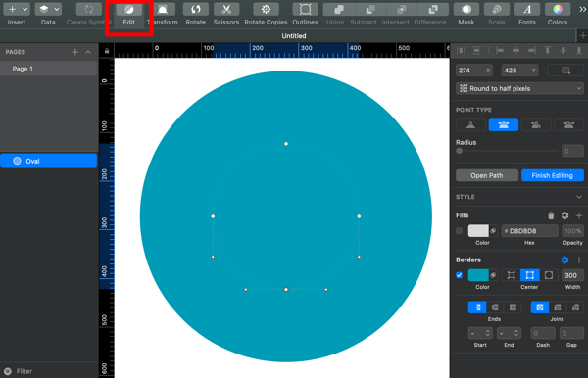Select the first Joins style
The width and height of the screenshot is (588, 378).
point(540,307)
